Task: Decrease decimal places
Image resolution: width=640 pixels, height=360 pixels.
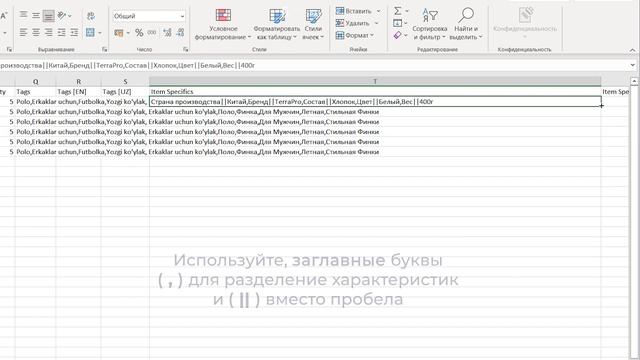Action: tap(180, 33)
